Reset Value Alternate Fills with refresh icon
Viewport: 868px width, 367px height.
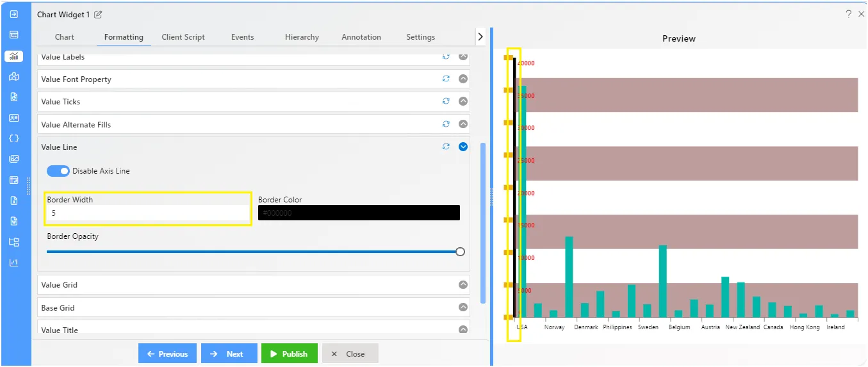(446, 124)
